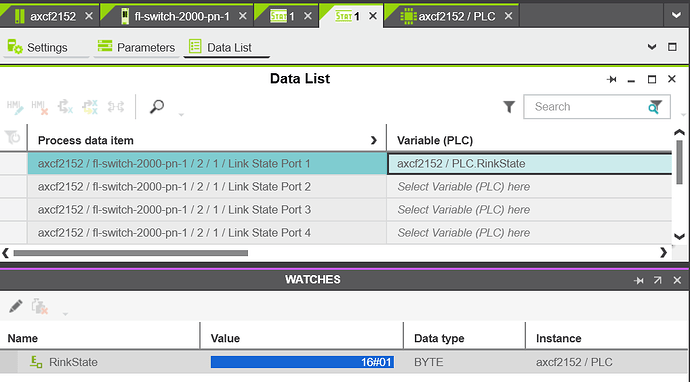Close the axcf2152 / PLC tab
The width and height of the screenshot is (690, 382).
tap(508, 16)
